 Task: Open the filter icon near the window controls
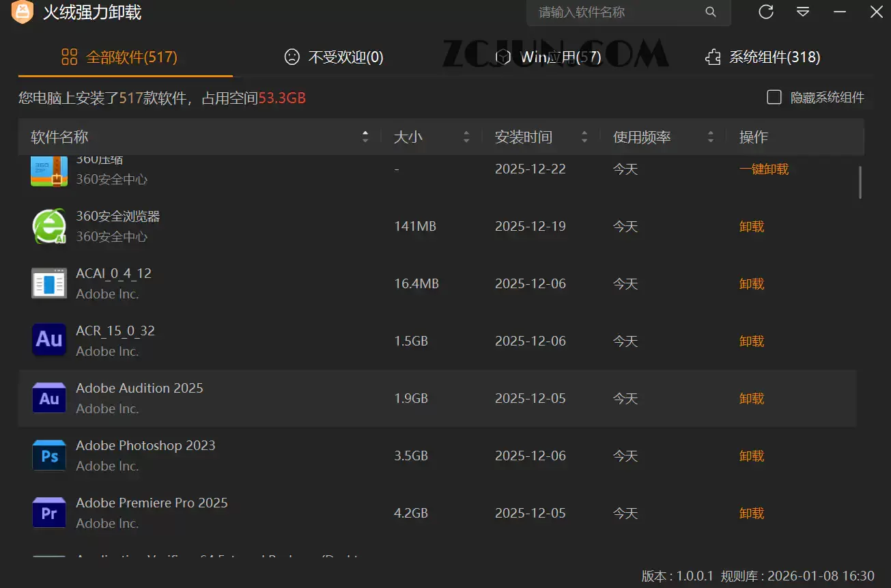pyautogui.click(x=802, y=12)
